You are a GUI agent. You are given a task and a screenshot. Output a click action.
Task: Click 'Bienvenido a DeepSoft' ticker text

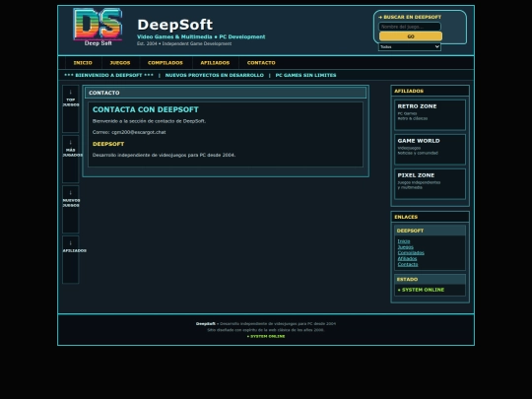click(108, 75)
